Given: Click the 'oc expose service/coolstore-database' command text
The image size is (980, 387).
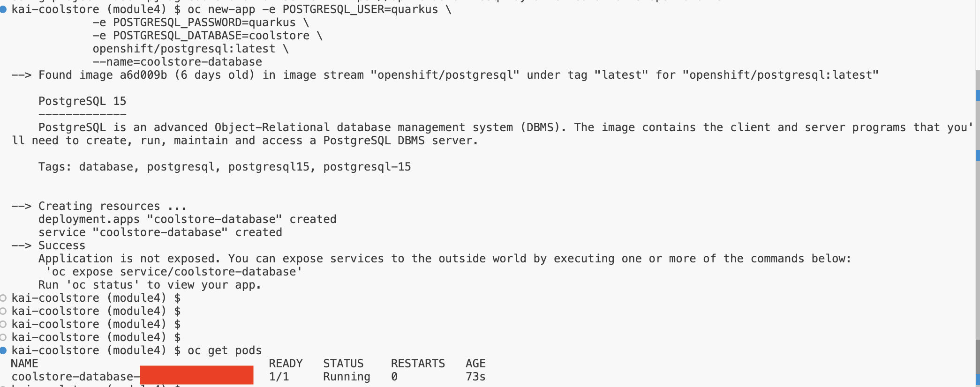Looking at the screenshot, I should 173,272.
